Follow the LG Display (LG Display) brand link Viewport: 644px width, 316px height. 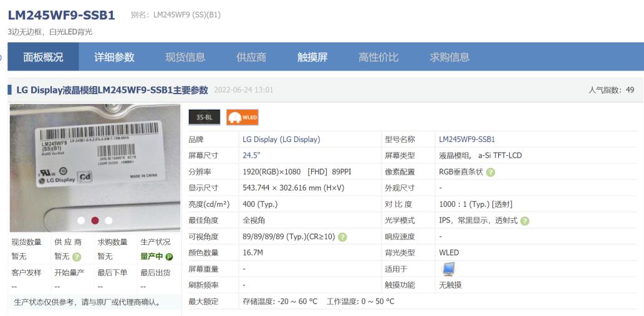coord(281,140)
